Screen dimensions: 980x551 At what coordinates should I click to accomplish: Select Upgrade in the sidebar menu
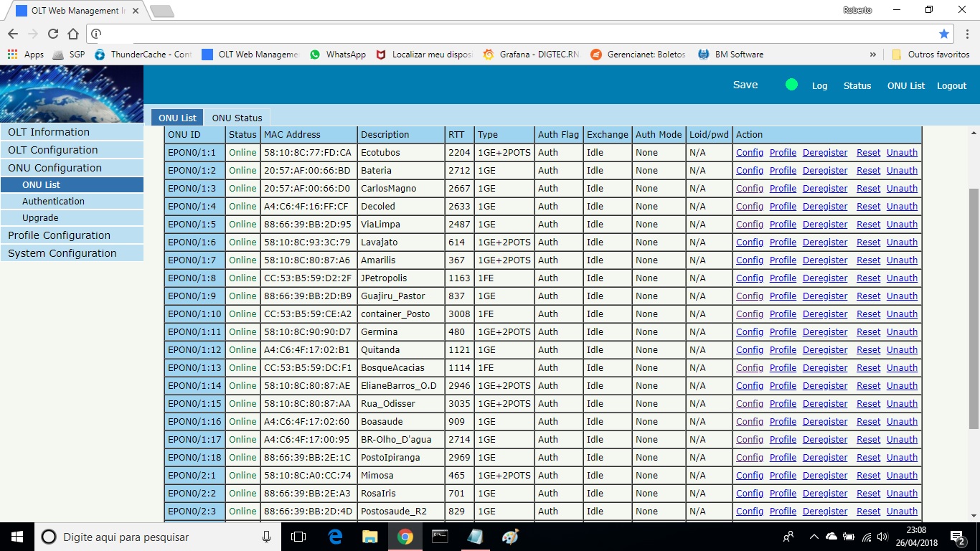pyautogui.click(x=40, y=218)
